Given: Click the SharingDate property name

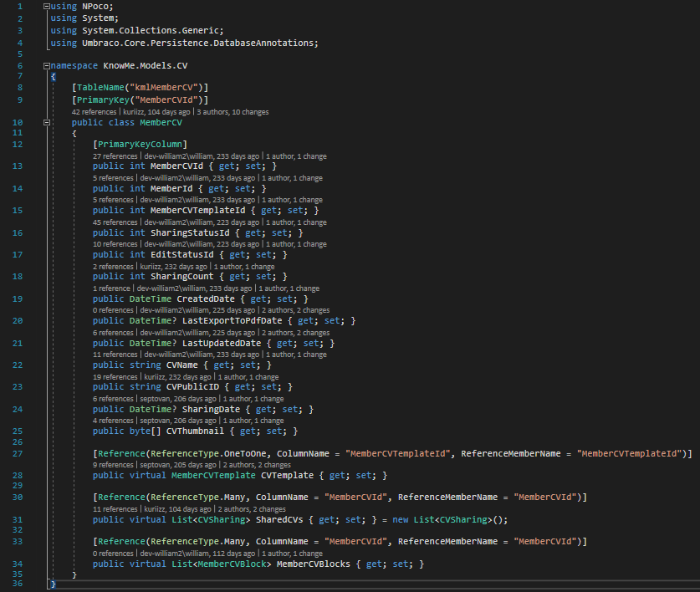Looking at the screenshot, I should click(x=211, y=410).
